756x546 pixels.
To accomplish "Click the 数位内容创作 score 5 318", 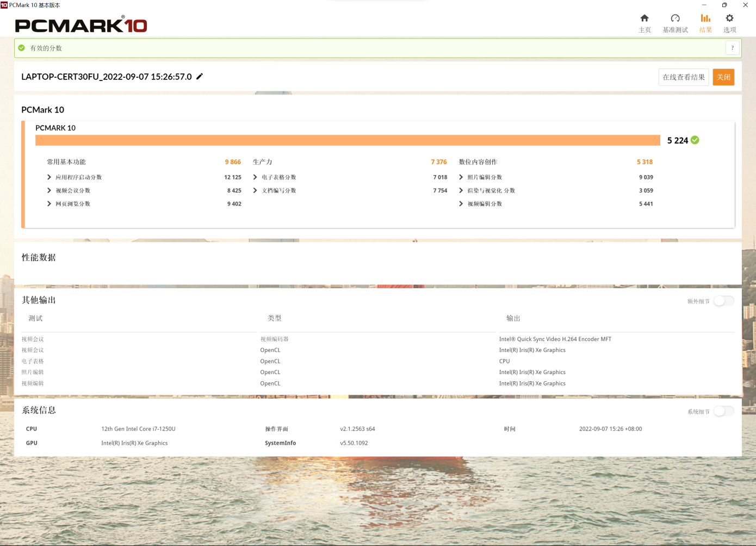I will [645, 162].
